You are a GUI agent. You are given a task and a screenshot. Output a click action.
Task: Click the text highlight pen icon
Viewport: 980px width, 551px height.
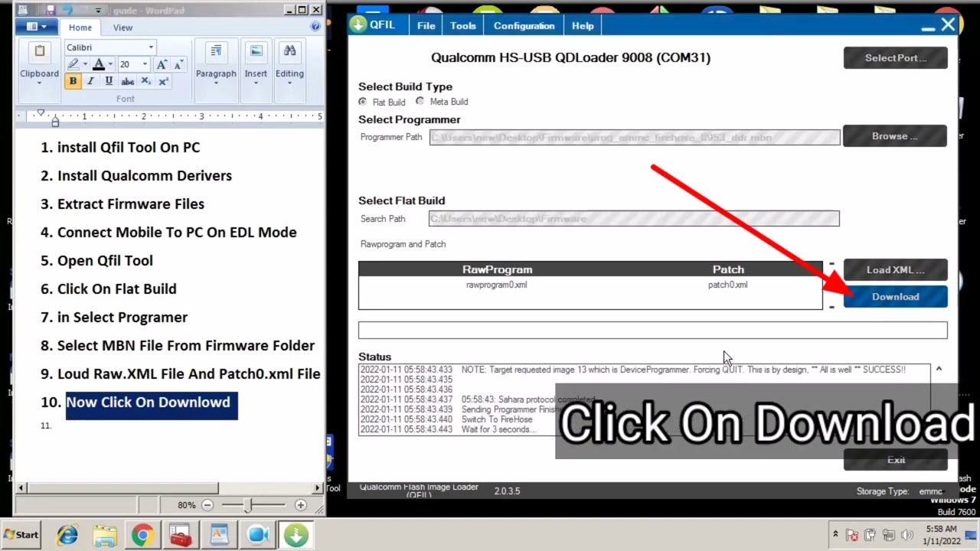[x=74, y=64]
